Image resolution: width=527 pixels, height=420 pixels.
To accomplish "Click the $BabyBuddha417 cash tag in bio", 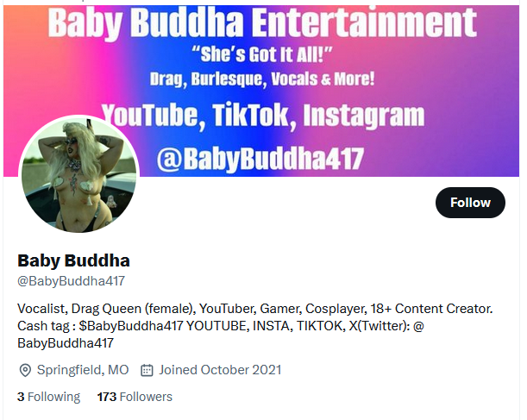I will click(x=131, y=326).
